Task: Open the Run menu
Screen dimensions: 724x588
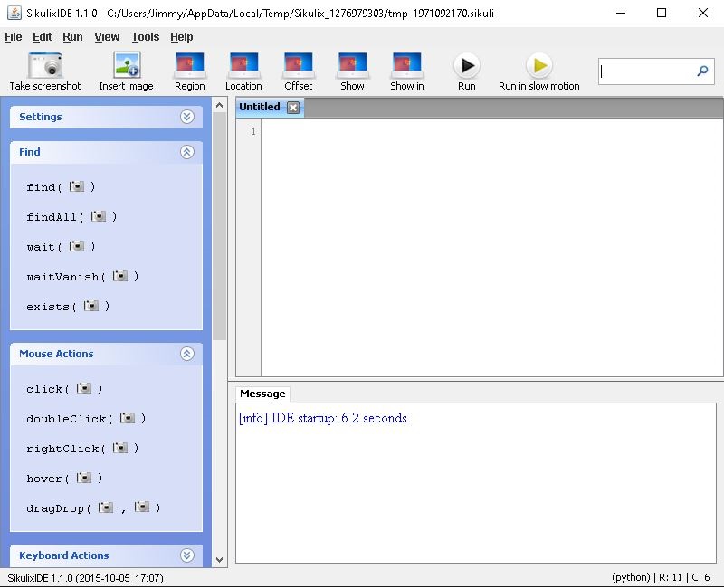Action: click(x=72, y=37)
